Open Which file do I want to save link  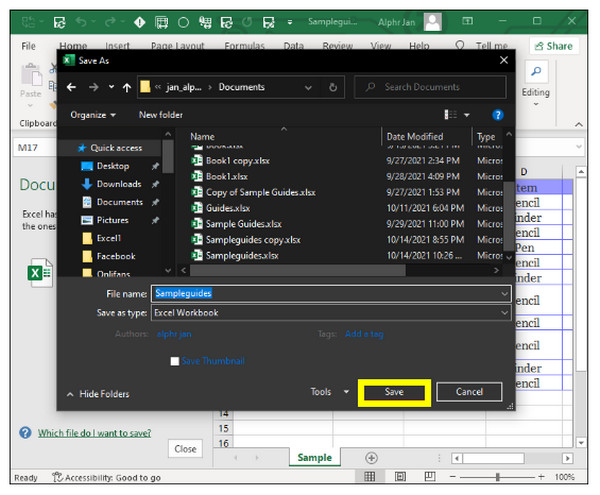pyautogui.click(x=94, y=433)
